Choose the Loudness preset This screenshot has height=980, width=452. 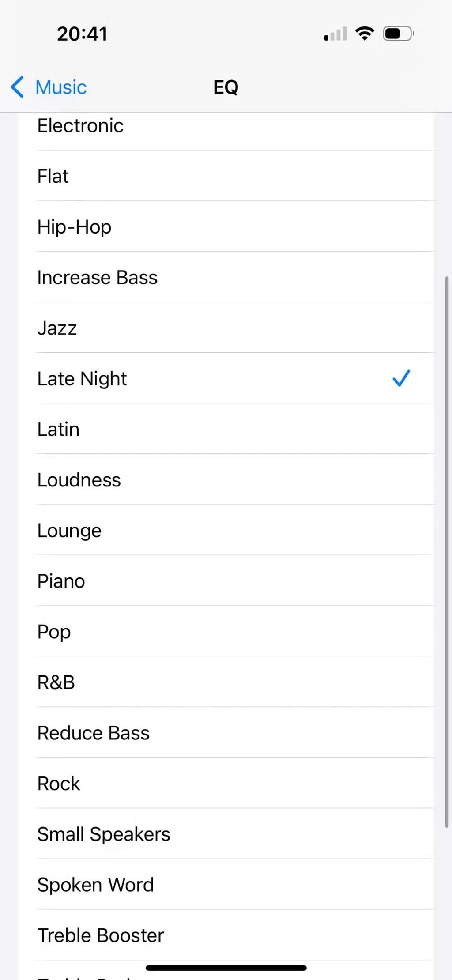79,480
